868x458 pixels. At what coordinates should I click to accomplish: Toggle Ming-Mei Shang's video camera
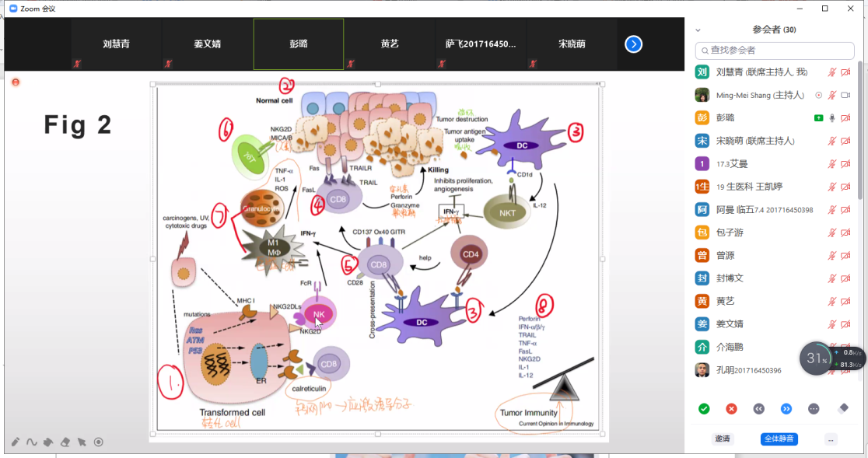tap(845, 95)
